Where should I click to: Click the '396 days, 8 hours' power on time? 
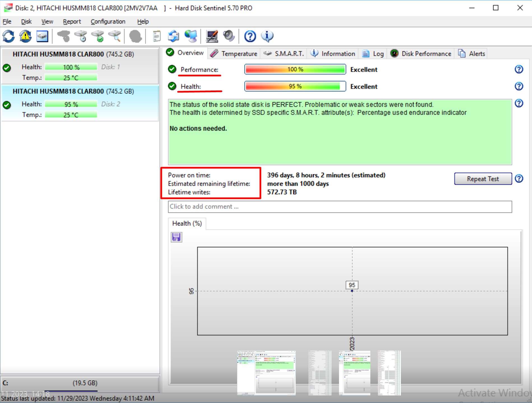tap(326, 175)
